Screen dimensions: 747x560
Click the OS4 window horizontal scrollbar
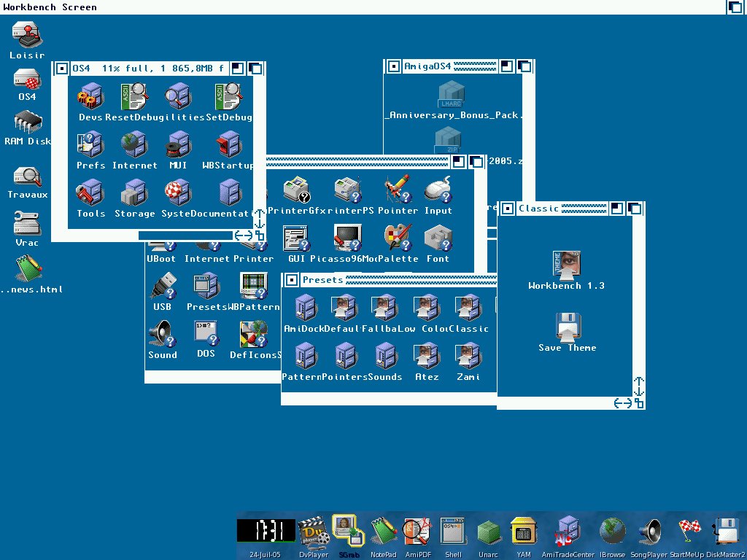click(x=185, y=236)
